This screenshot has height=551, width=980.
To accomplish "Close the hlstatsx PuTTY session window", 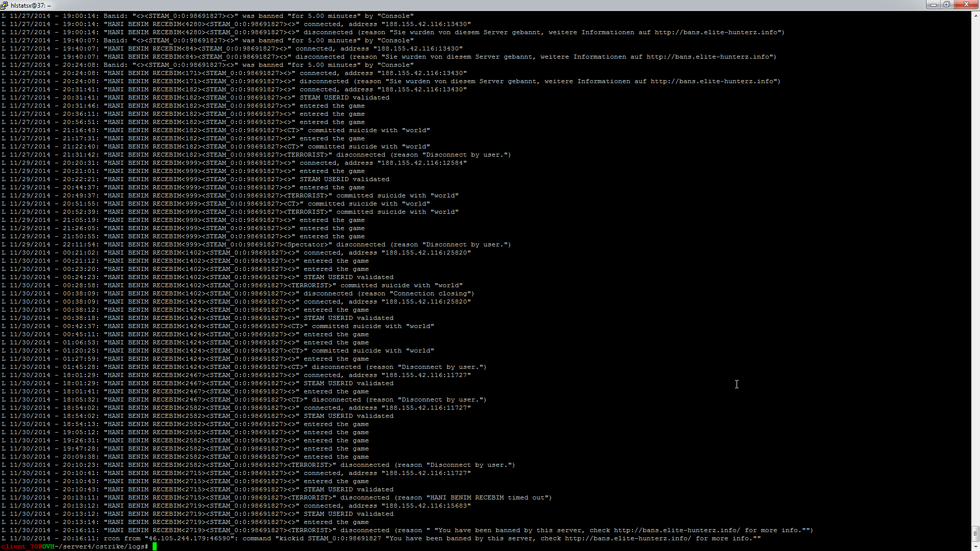I will point(966,5).
